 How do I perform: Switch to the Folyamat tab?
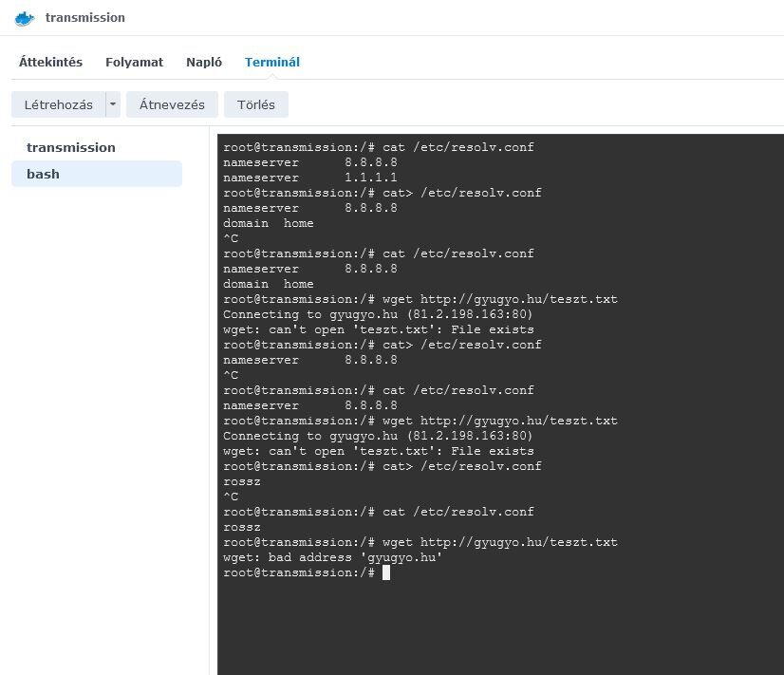pos(134,62)
